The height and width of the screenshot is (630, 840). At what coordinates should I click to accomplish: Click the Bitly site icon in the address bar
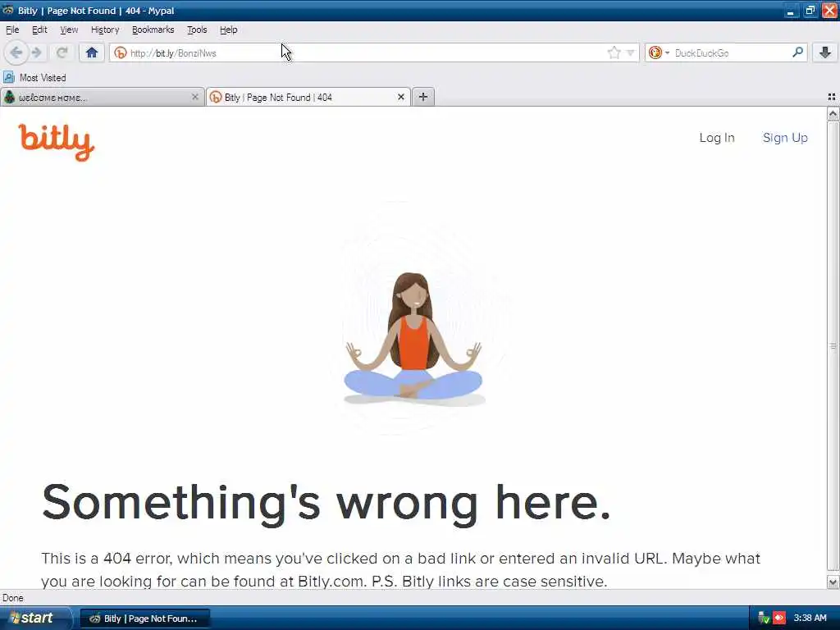point(121,52)
